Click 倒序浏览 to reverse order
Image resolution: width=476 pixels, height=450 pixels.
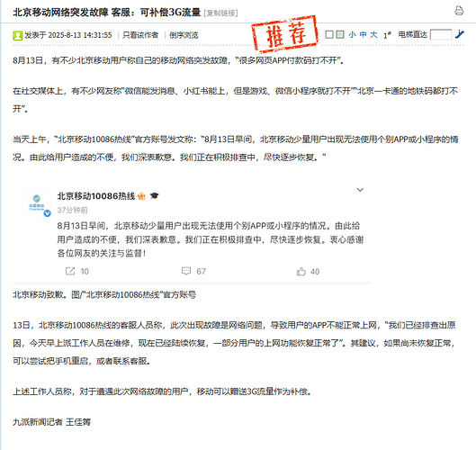click(184, 35)
